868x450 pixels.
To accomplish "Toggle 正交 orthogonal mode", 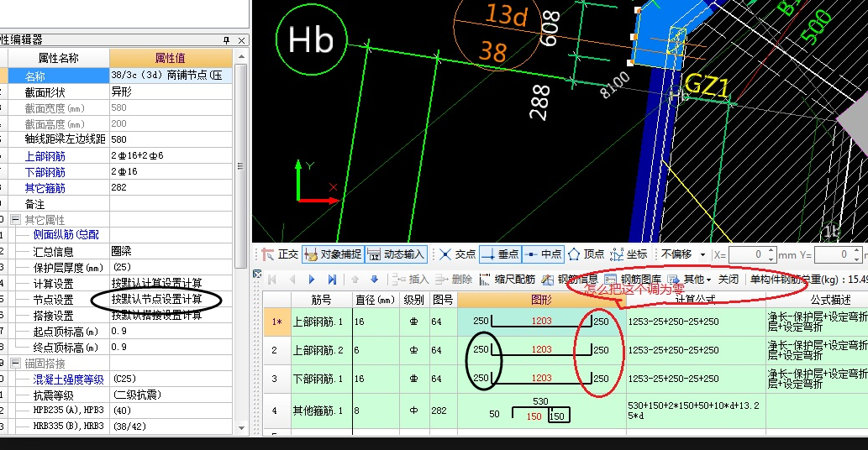I will point(280,254).
